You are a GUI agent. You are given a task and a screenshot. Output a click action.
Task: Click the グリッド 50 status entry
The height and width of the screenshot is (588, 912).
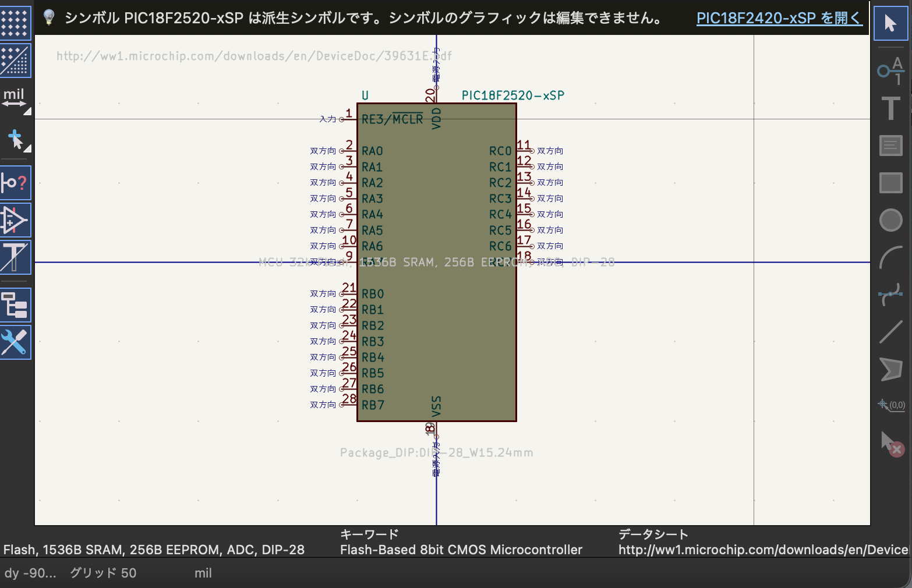pyautogui.click(x=103, y=573)
